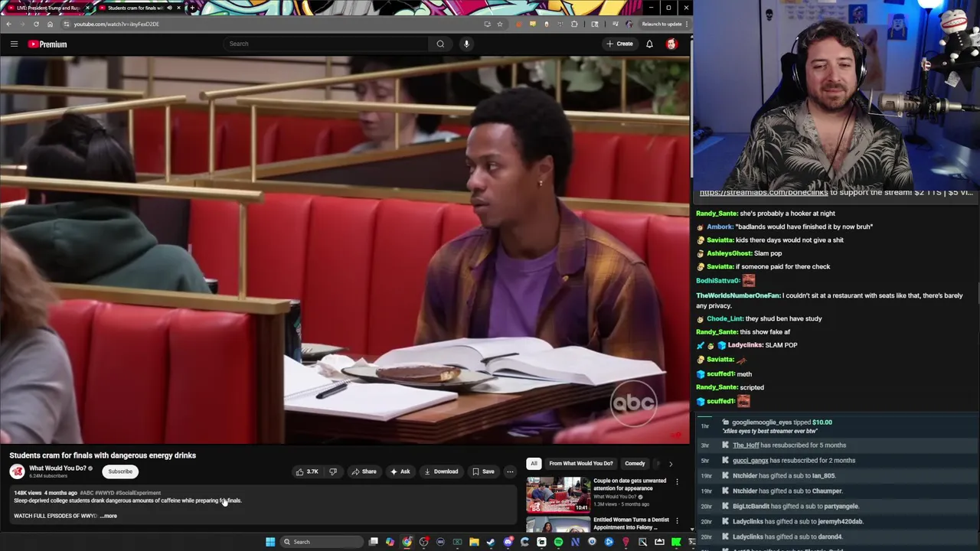This screenshot has width=980, height=551.
Task: Go to YouTube Premium home logo
Action: 47,44
